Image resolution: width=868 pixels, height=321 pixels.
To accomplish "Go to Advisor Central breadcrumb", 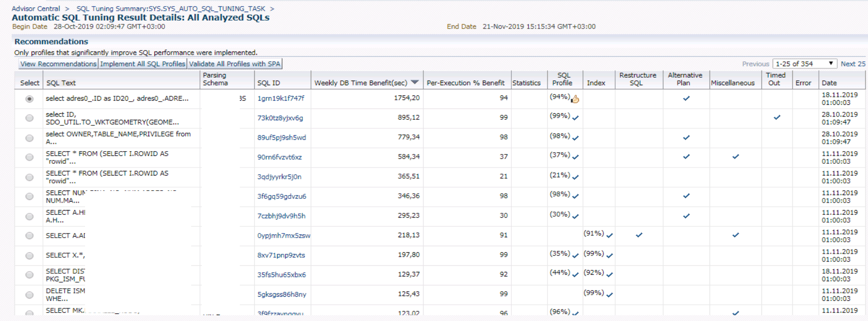I will (36, 8).
